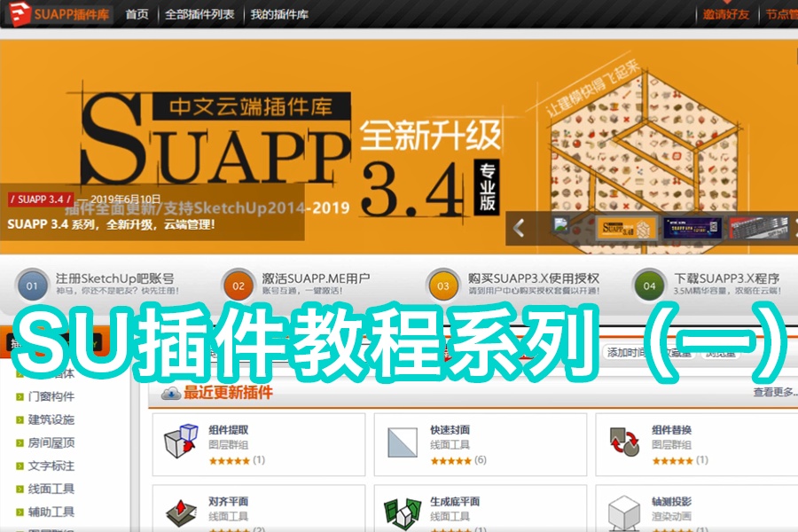Click the 轴测投影 plugin icon

click(624, 513)
